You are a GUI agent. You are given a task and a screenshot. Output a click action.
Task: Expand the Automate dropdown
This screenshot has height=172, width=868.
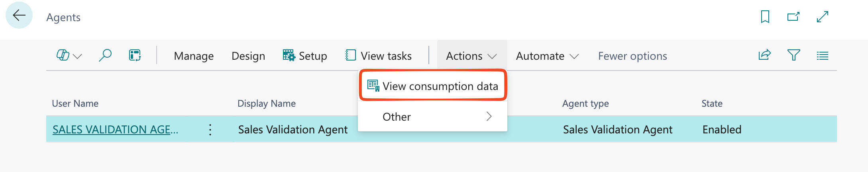(547, 56)
